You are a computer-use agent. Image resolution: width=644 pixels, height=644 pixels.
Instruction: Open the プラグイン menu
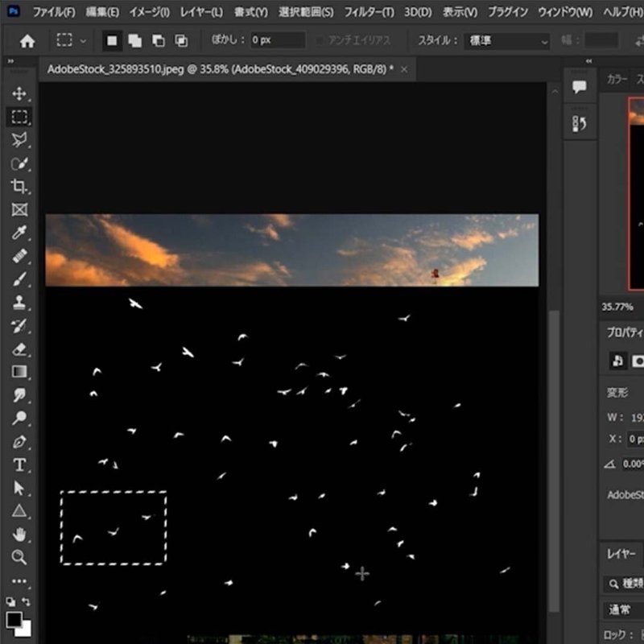pyautogui.click(x=508, y=12)
